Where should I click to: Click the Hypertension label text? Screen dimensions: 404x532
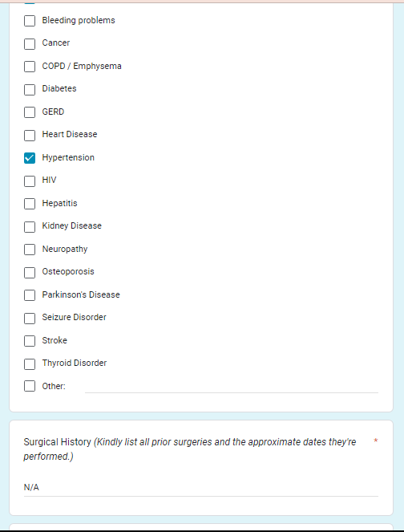68,158
